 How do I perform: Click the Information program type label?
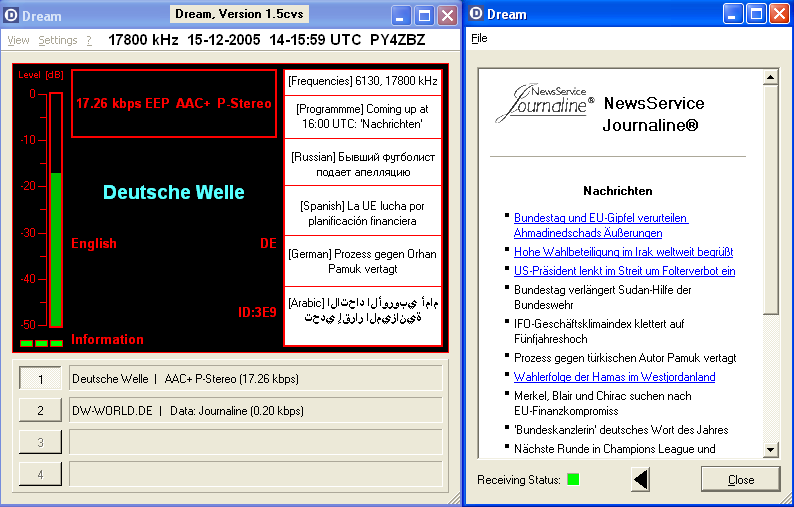[107, 339]
